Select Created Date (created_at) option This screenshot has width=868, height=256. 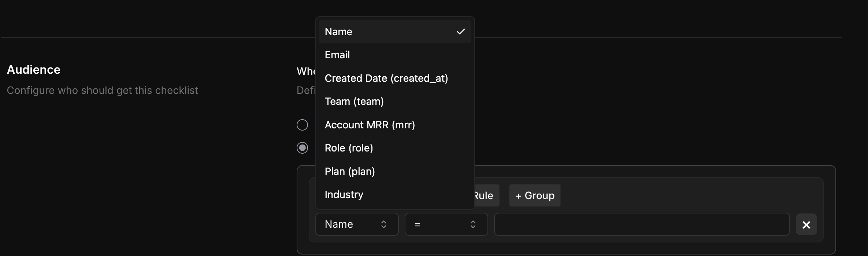pos(386,78)
